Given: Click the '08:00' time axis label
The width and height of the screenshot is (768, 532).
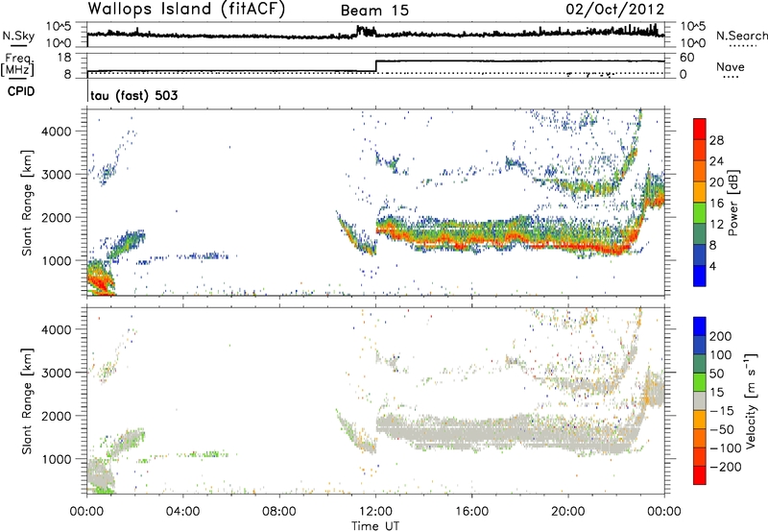Looking at the screenshot, I should (279, 512).
